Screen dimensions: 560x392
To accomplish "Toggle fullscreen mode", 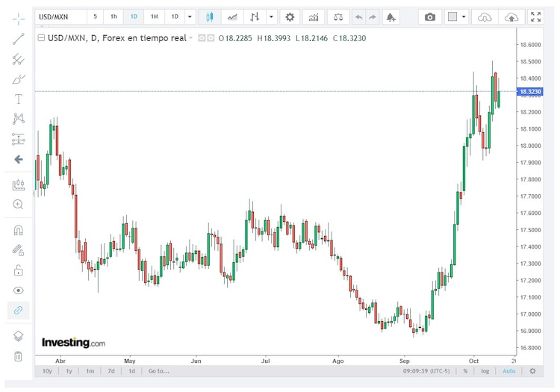I will (535, 16).
